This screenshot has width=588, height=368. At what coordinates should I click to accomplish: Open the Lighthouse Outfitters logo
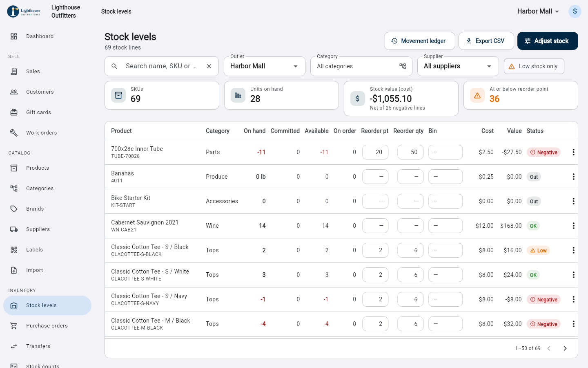tap(24, 11)
